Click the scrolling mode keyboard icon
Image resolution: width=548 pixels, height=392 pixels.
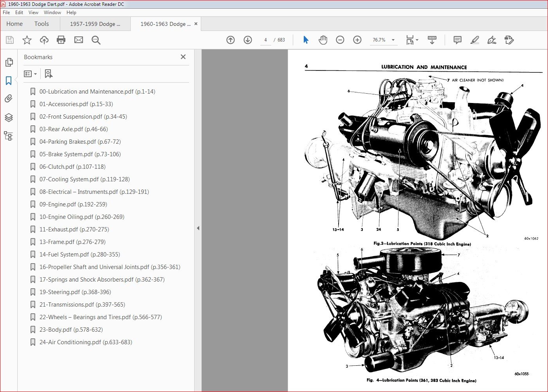click(432, 40)
